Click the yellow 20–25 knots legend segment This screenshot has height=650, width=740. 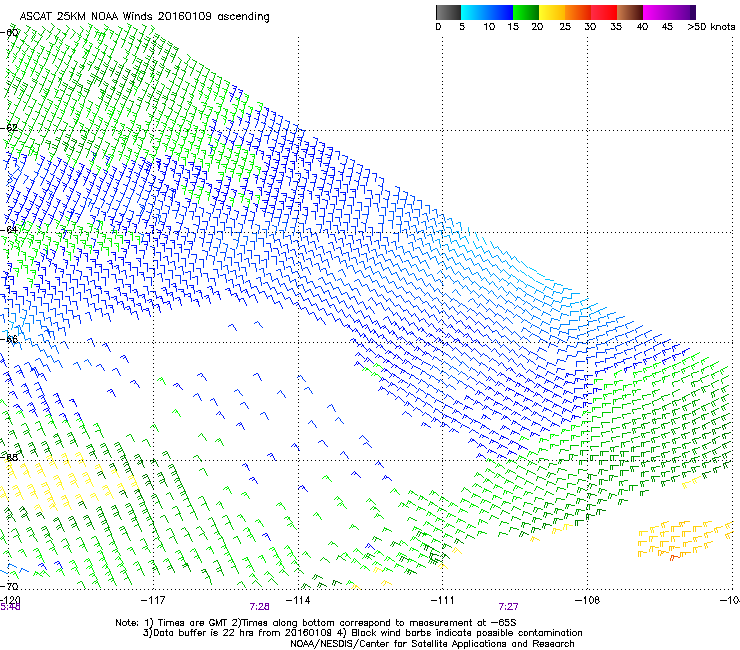(552, 12)
